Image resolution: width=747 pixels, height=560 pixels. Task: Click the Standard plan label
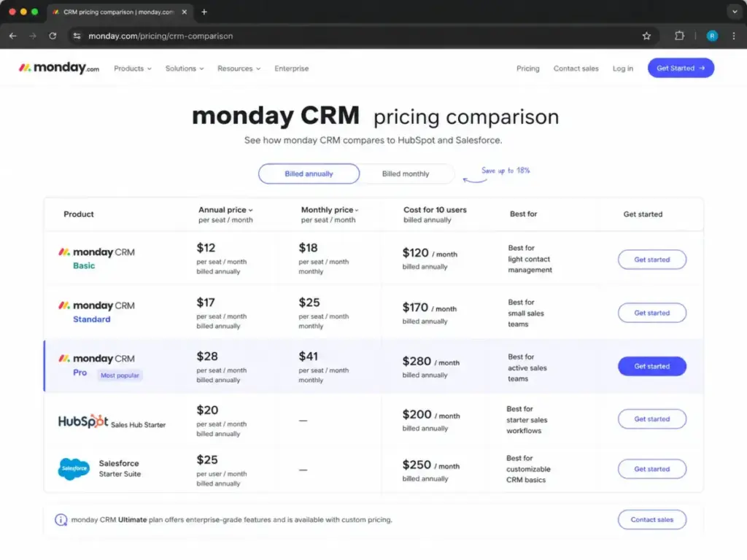tap(91, 319)
